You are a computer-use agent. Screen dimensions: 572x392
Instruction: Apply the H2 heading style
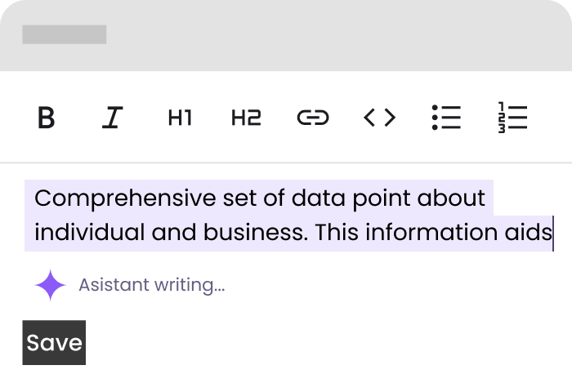point(246,118)
